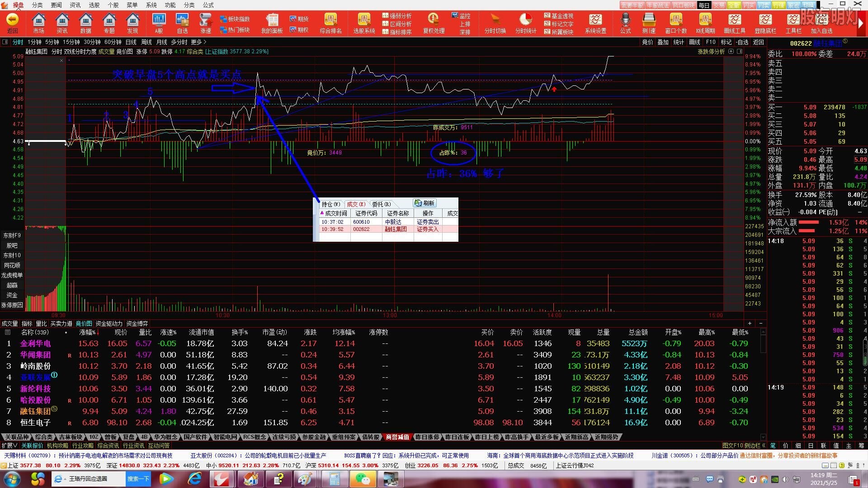Sort list by 涨幅% column header
This screenshot has width=868, height=488.
tap(89, 332)
